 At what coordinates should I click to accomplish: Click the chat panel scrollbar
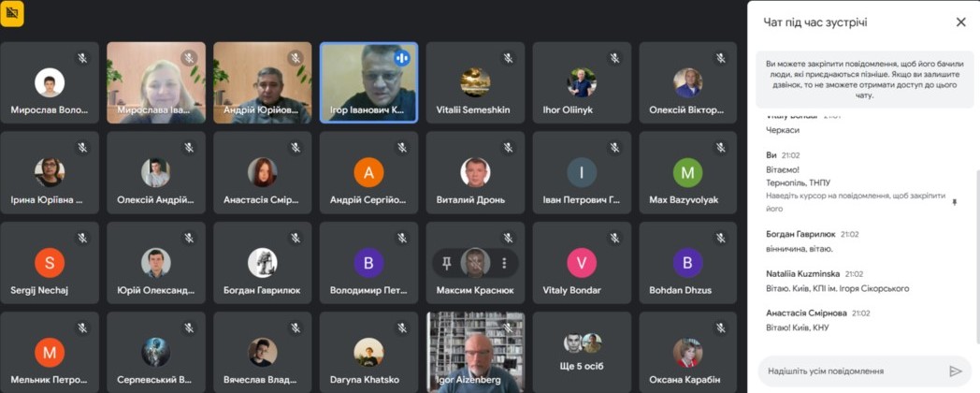click(977, 256)
